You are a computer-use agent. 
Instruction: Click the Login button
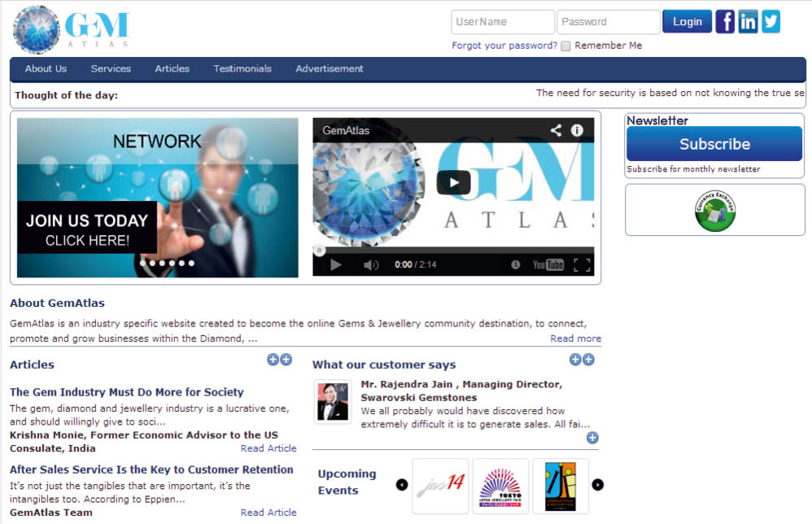click(687, 22)
